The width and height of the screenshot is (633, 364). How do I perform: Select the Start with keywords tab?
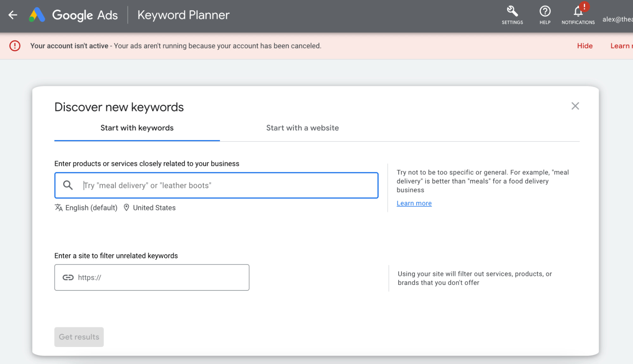[x=137, y=128]
